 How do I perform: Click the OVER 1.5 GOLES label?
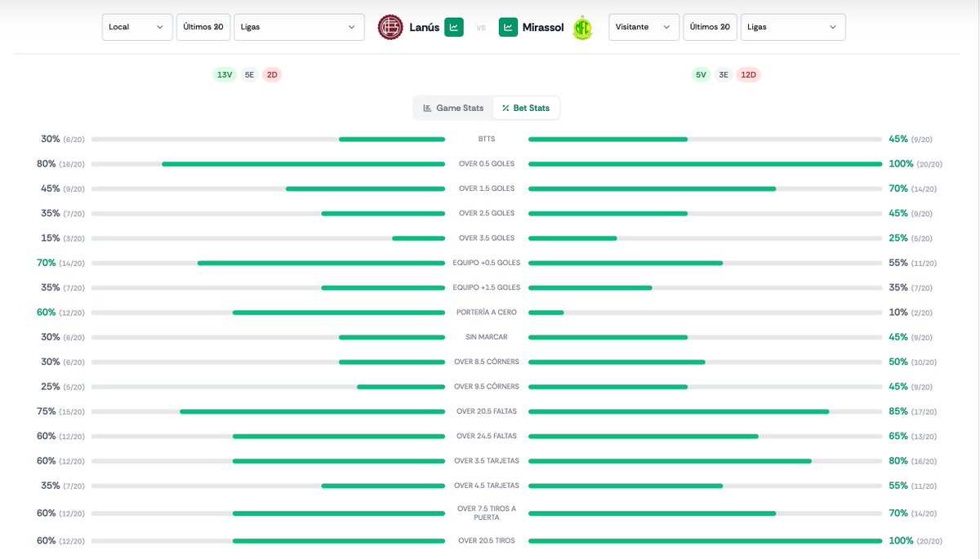click(487, 189)
